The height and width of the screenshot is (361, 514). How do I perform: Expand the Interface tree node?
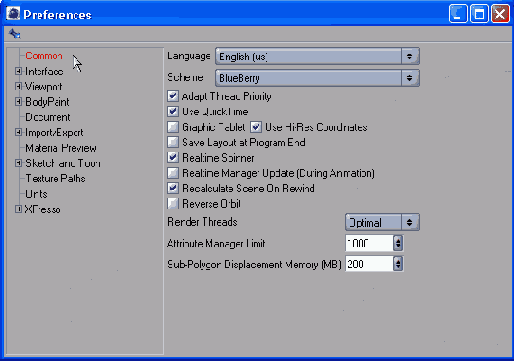tap(18, 71)
